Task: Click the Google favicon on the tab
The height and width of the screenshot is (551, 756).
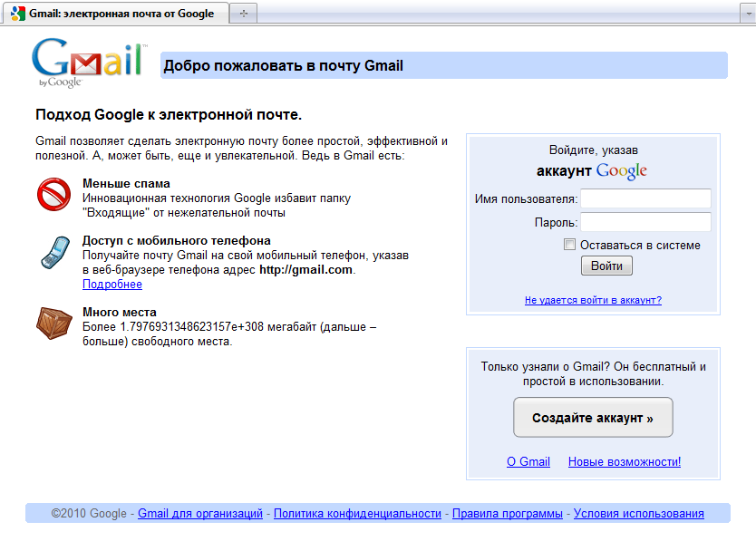Action: 17,14
